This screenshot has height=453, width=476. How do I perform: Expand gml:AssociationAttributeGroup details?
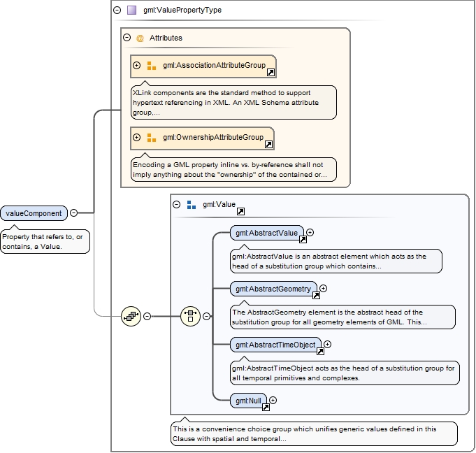click(x=137, y=66)
